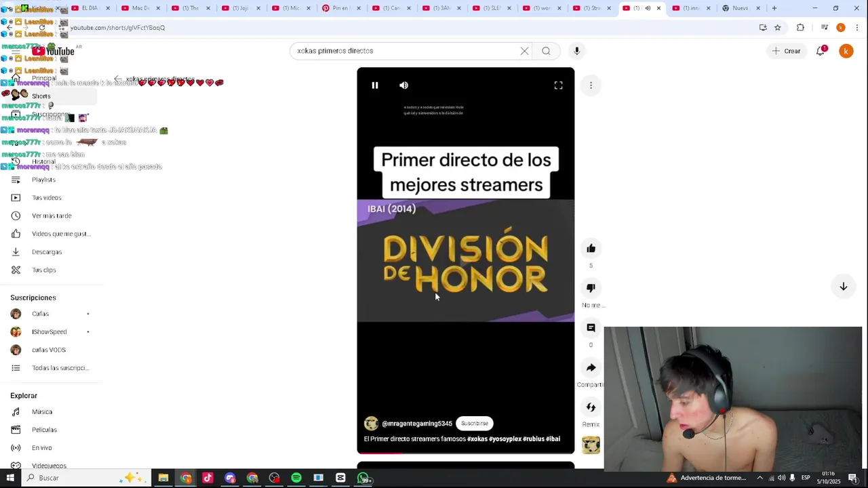This screenshot has width=868, height=488.
Task: Mute the active tab with its speaker icon
Action: point(647,8)
